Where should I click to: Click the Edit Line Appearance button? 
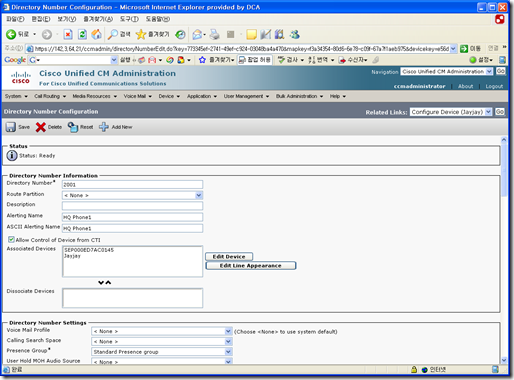tap(251, 266)
